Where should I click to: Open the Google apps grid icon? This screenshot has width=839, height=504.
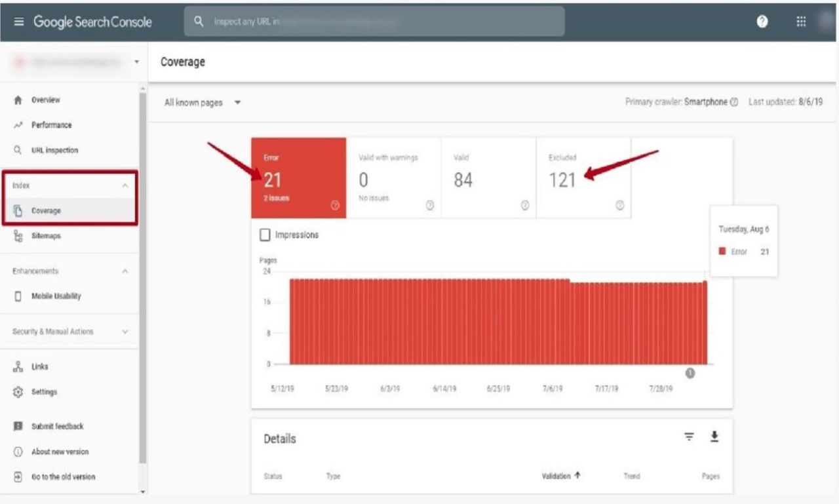pyautogui.click(x=801, y=22)
